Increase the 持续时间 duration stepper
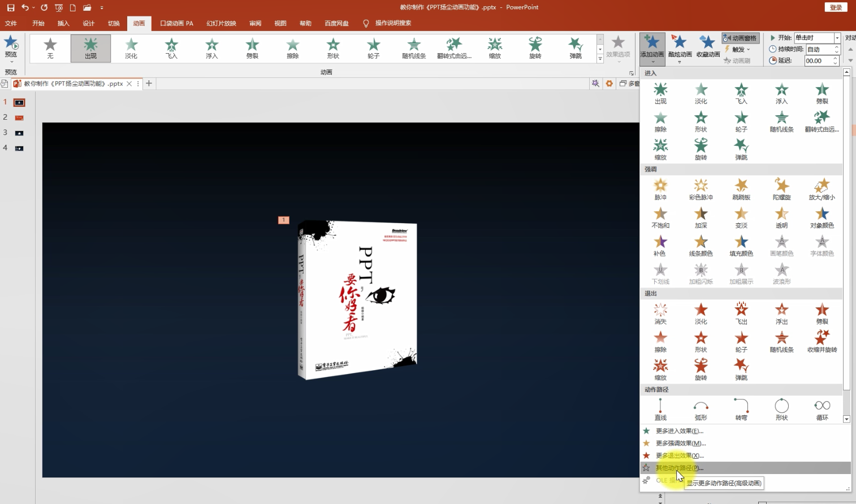Viewport: 856px width, 504px height. click(837, 47)
